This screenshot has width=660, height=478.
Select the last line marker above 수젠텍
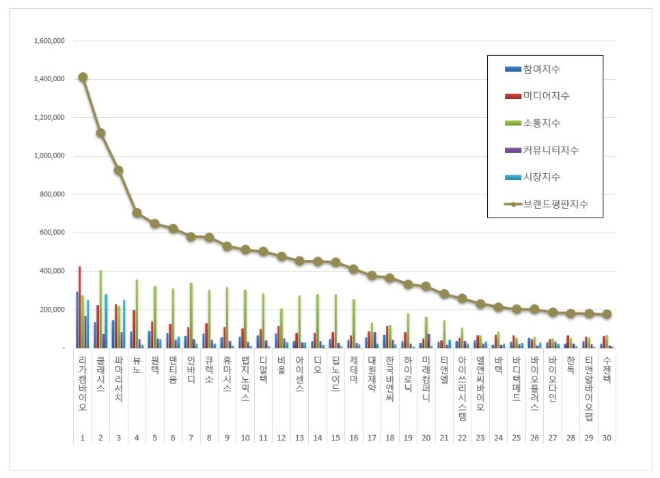pyautogui.click(x=607, y=314)
